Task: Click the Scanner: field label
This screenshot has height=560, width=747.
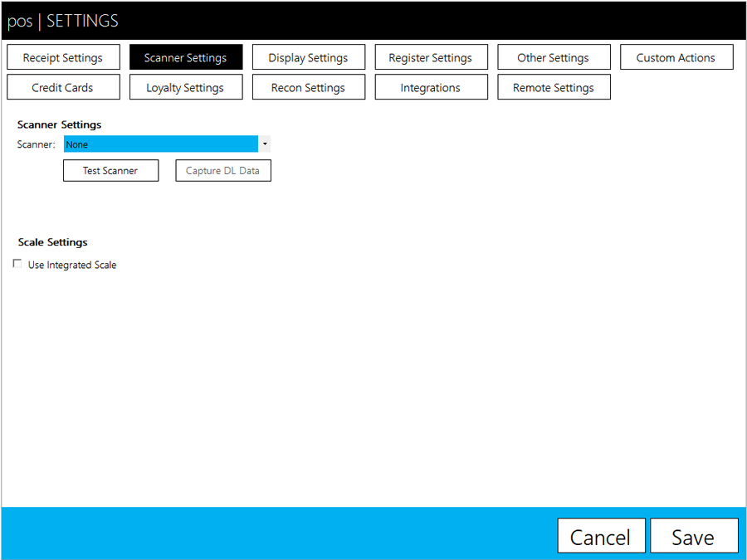Action: pos(37,144)
